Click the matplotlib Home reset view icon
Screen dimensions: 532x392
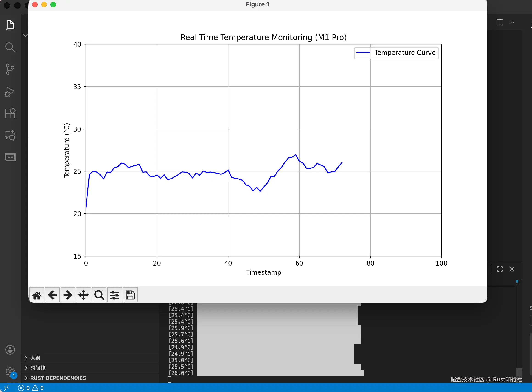37,295
